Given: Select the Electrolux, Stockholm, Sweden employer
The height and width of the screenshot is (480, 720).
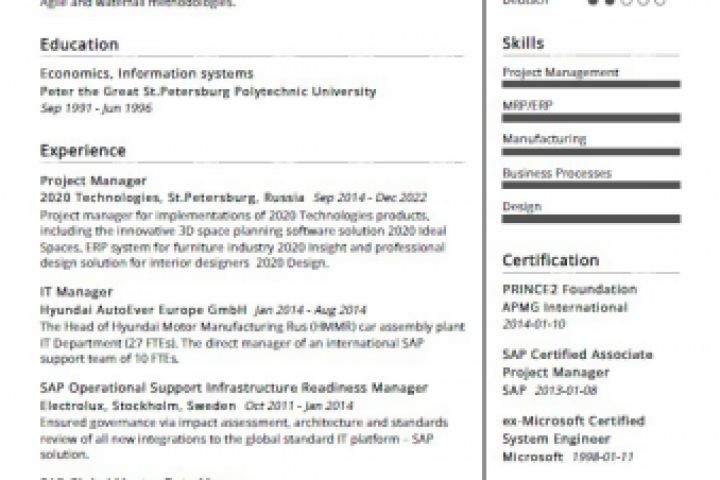Looking at the screenshot, I should click(x=138, y=406).
